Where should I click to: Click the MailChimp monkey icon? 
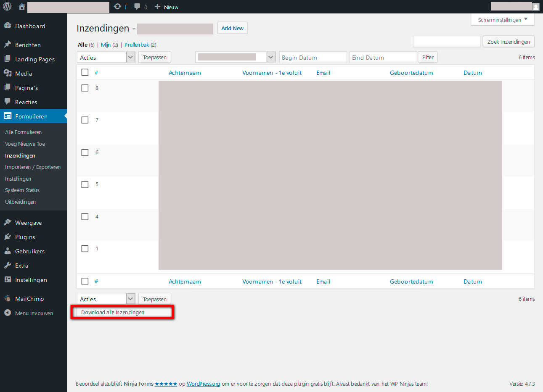pyautogui.click(x=8, y=298)
